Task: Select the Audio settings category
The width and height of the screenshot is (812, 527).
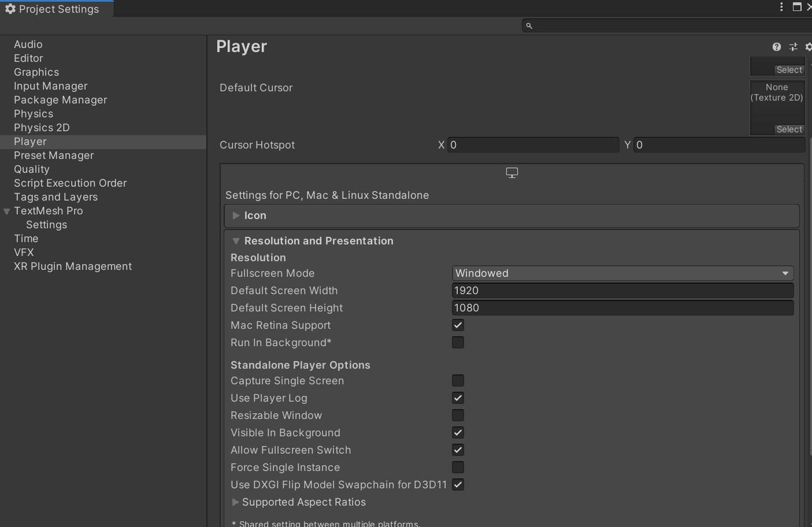Action: (28, 44)
